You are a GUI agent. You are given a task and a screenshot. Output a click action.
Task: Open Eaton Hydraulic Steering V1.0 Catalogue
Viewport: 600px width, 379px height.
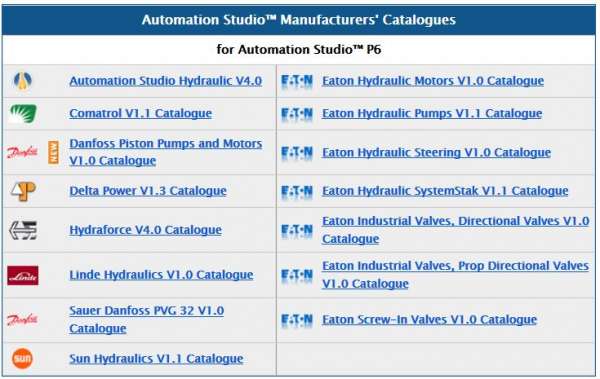pos(436,152)
